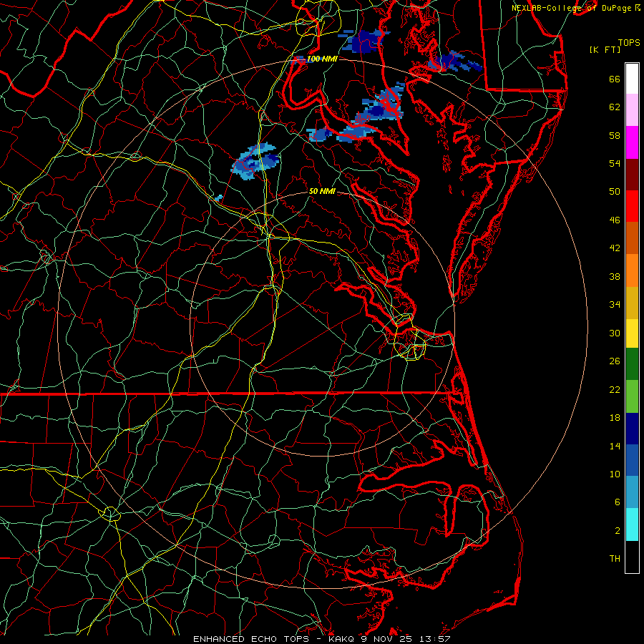Image resolution: width=644 pixels, height=644 pixels.
Task: Click the TH legend label
Action: click(615, 559)
